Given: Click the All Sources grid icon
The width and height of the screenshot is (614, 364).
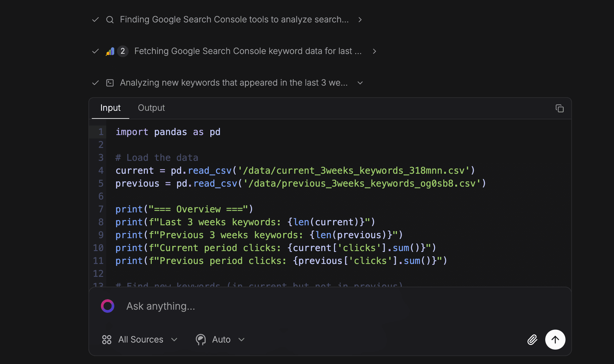Looking at the screenshot, I should [107, 340].
